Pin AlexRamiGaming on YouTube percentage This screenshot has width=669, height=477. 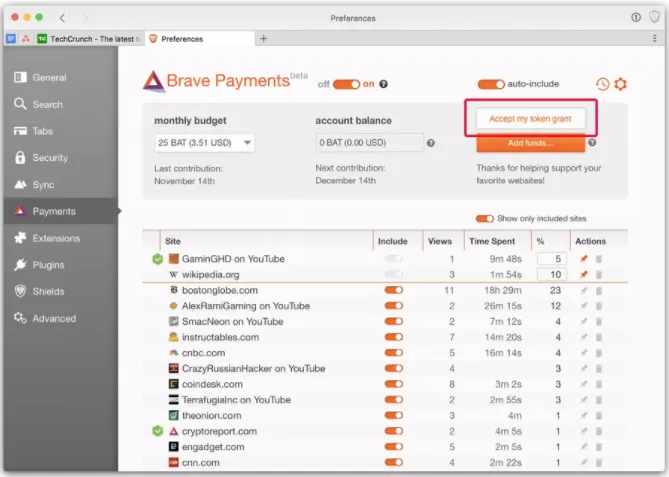[584, 306]
